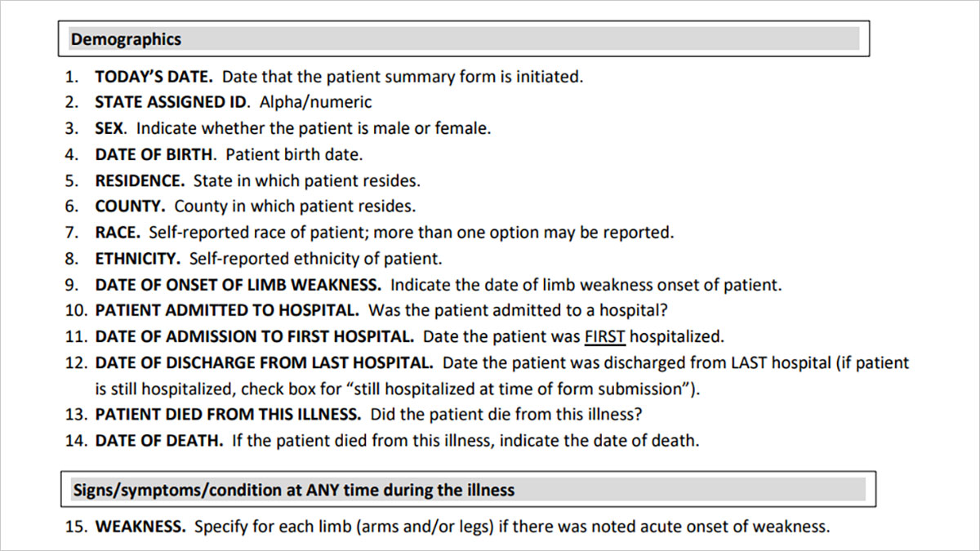Click the underlined FIRST word
980x551 pixels.
point(605,336)
